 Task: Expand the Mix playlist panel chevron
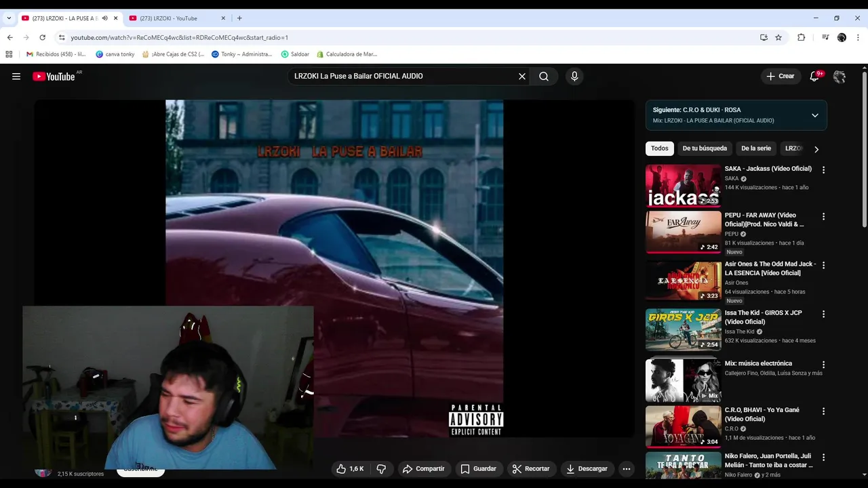(815, 115)
